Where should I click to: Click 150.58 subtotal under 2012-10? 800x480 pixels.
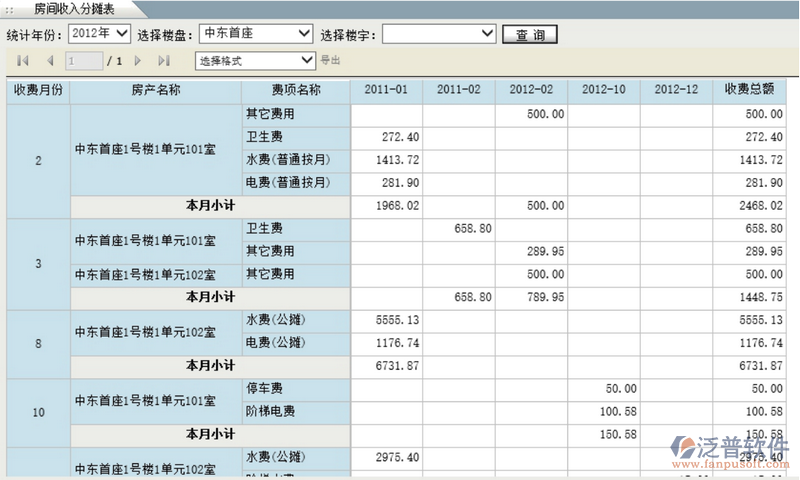(x=618, y=435)
